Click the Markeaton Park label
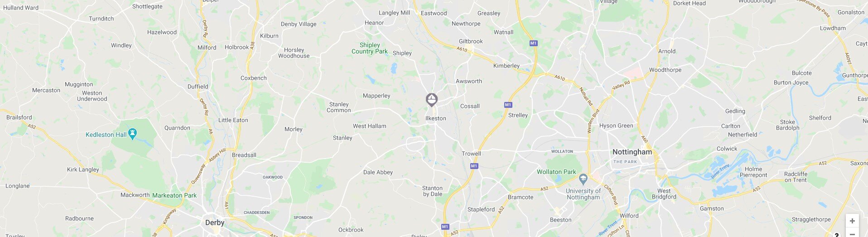The image size is (868, 237). [174, 195]
